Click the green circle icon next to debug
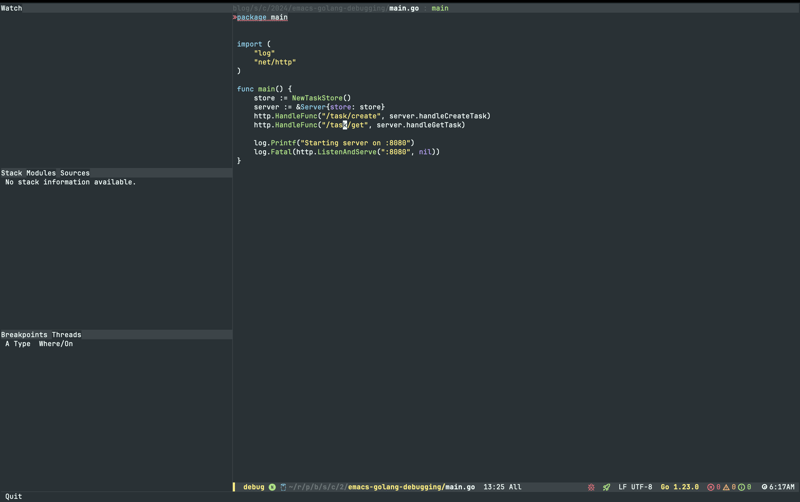Screen dimensions: 800x502 [x=272, y=487]
